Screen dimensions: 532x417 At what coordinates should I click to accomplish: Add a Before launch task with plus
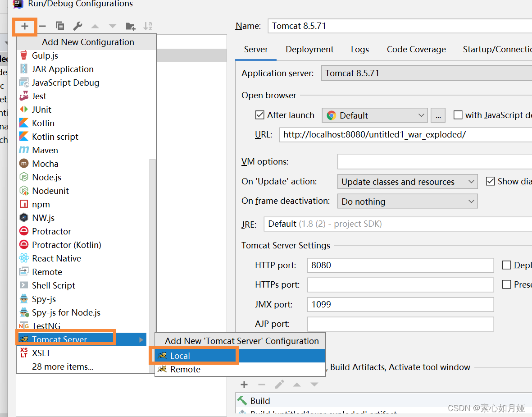point(244,385)
